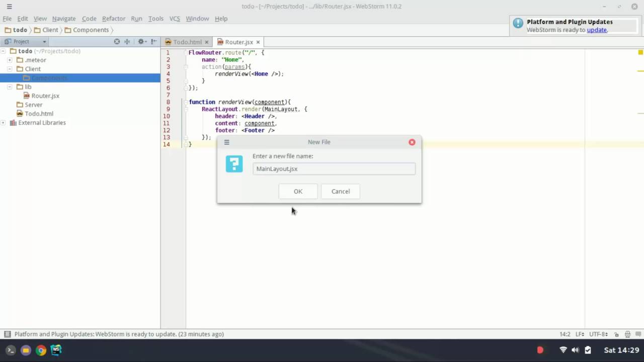Open the Run menu
The image size is (644, 362).
[x=136, y=19]
